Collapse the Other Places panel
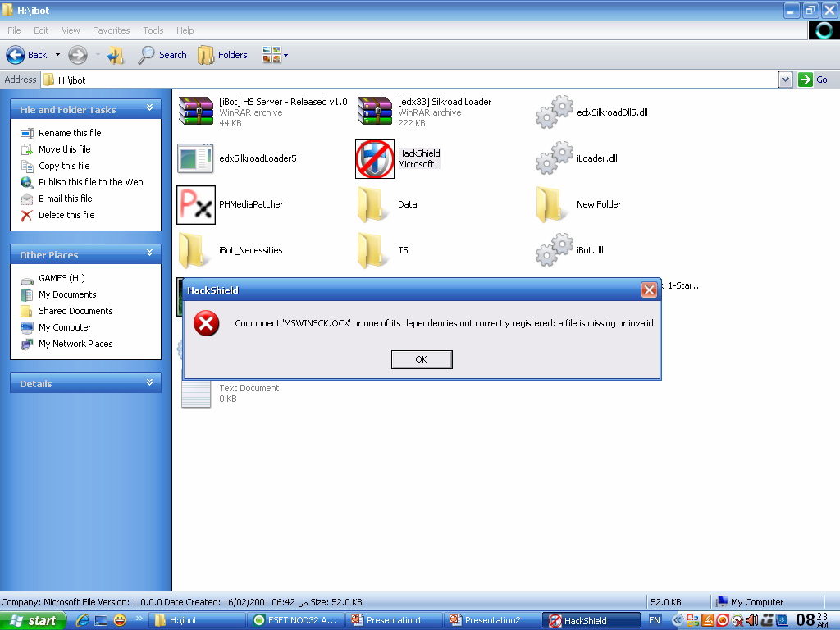 (149, 253)
